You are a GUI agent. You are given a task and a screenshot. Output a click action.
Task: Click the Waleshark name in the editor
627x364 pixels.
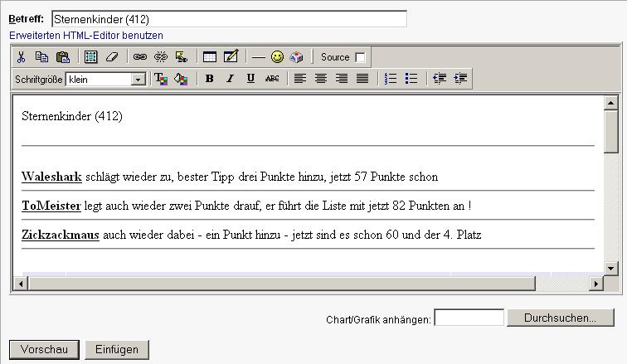tap(51, 177)
